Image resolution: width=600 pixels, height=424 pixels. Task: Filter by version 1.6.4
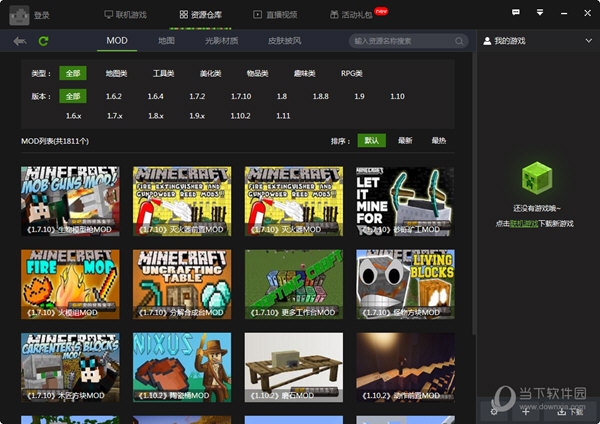pos(155,96)
